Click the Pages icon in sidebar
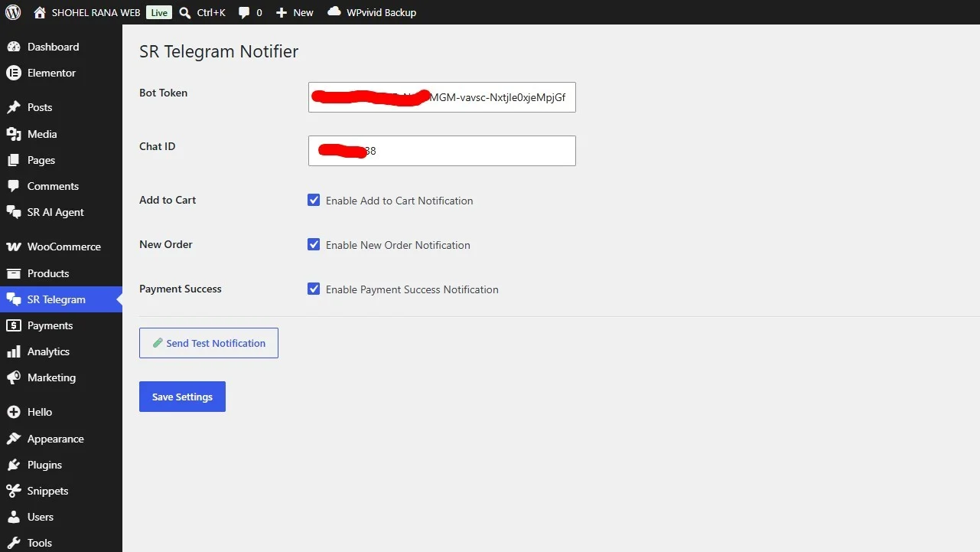 coord(13,160)
